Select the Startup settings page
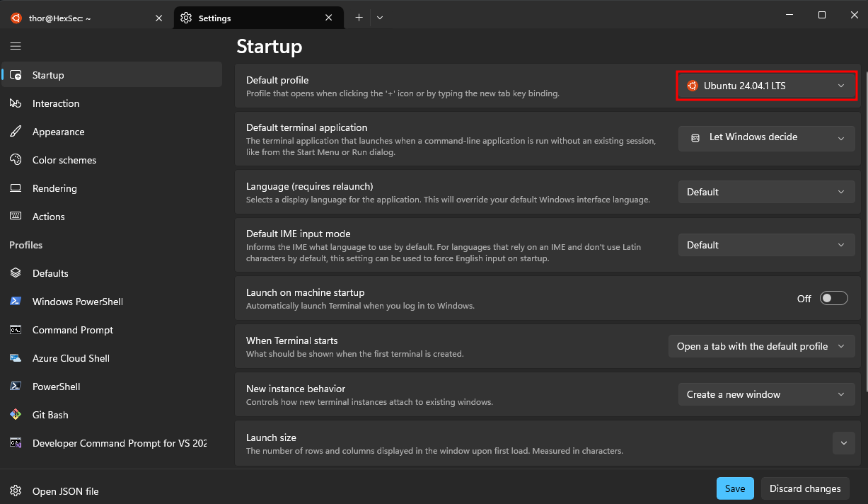 [x=112, y=75]
